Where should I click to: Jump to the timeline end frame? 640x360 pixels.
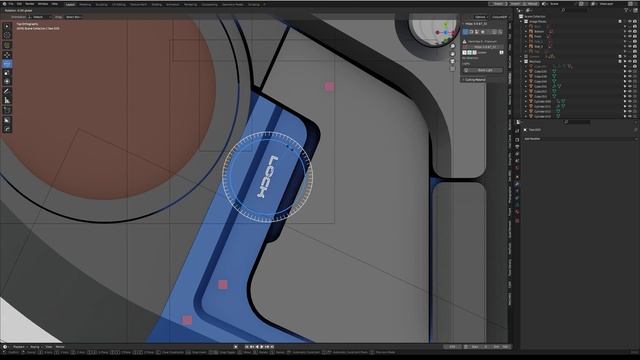pos(272,347)
